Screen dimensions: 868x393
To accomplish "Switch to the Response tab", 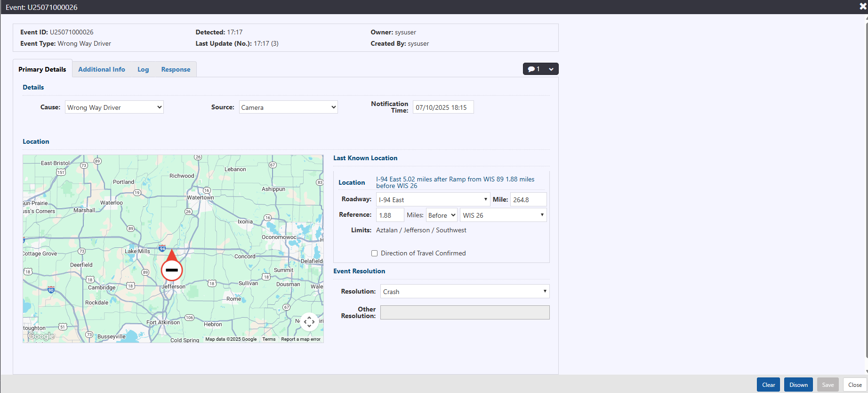I will coord(176,69).
